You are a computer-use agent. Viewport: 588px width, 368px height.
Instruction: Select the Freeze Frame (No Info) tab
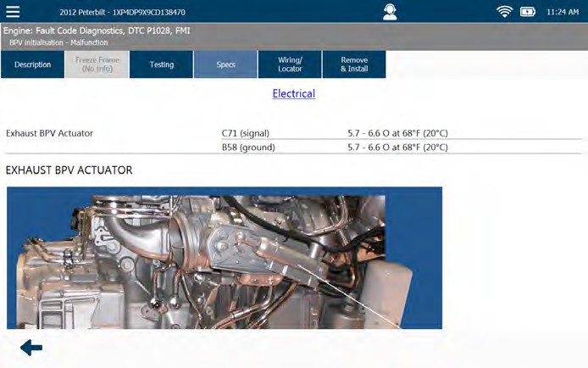(x=97, y=65)
